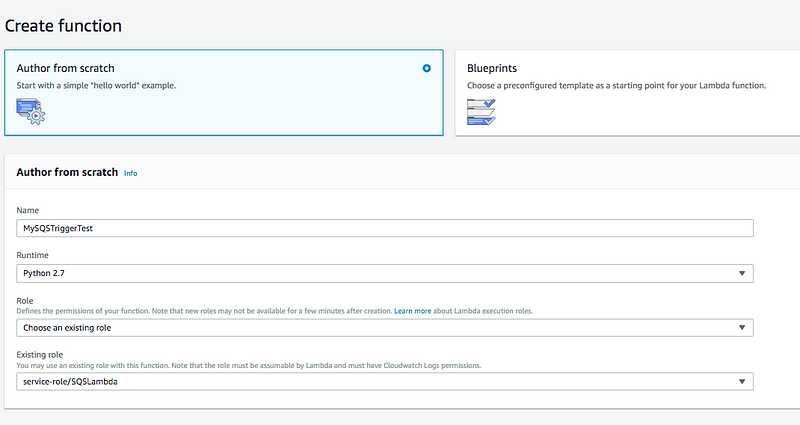The width and height of the screenshot is (800, 425).
Task: Click the Existing role dropdown arrow
Action: tap(742, 382)
